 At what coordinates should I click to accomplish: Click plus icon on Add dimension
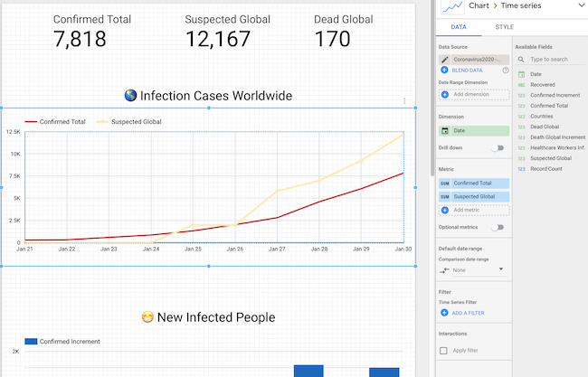445,94
